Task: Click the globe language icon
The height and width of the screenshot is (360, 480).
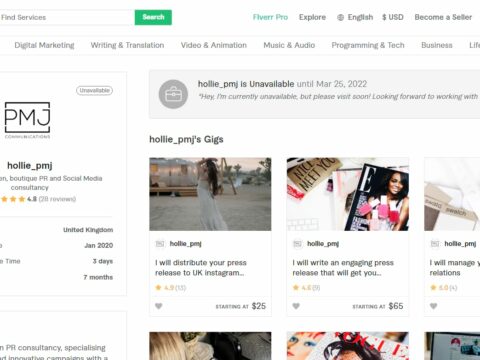Action: coord(340,17)
